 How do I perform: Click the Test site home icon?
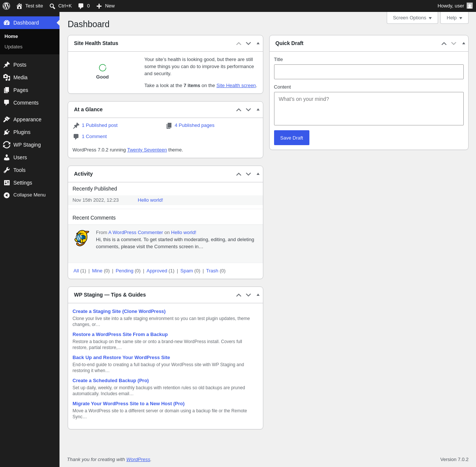tap(19, 6)
